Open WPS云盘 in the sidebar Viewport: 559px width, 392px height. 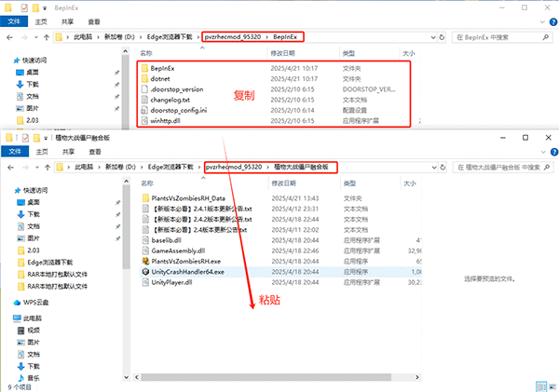[34, 303]
